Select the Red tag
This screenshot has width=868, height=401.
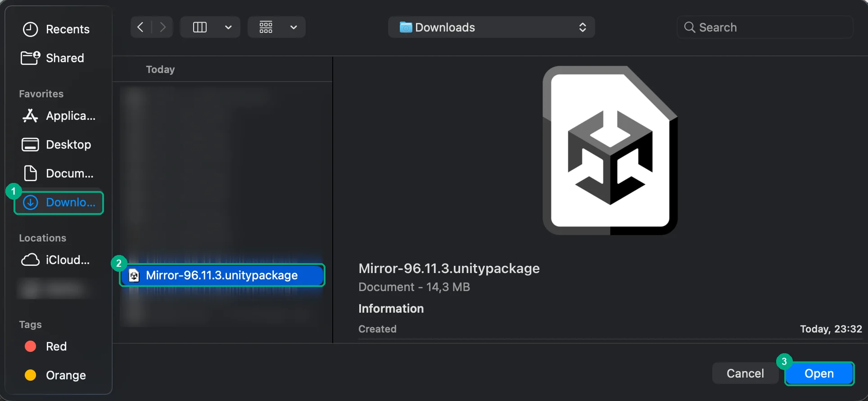tap(45, 346)
